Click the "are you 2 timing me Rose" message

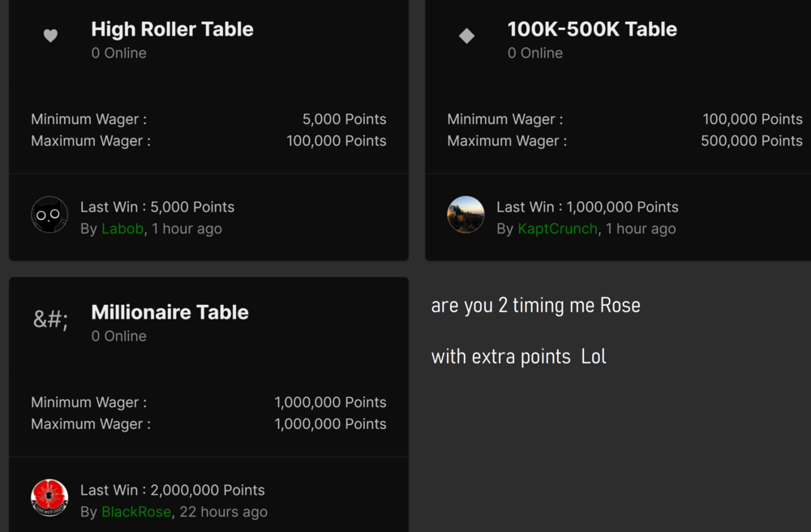535,306
